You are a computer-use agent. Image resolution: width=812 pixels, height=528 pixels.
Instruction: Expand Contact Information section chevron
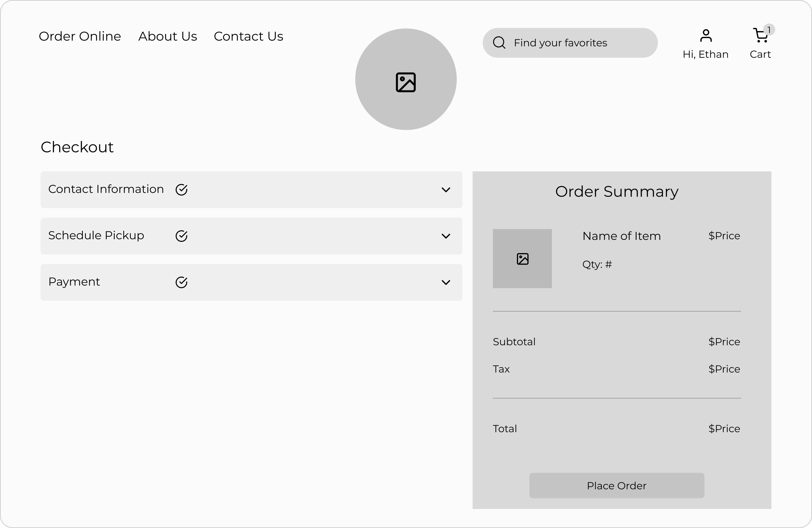pyautogui.click(x=446, y=190)
